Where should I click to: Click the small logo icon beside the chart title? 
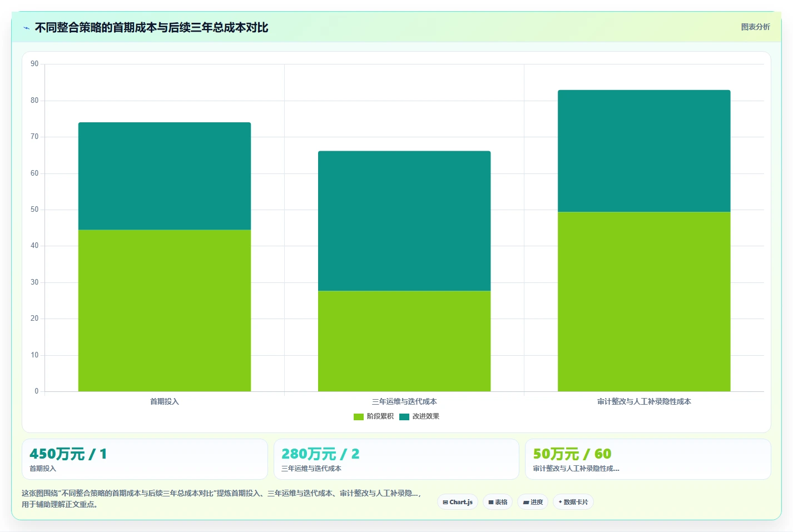26,28
